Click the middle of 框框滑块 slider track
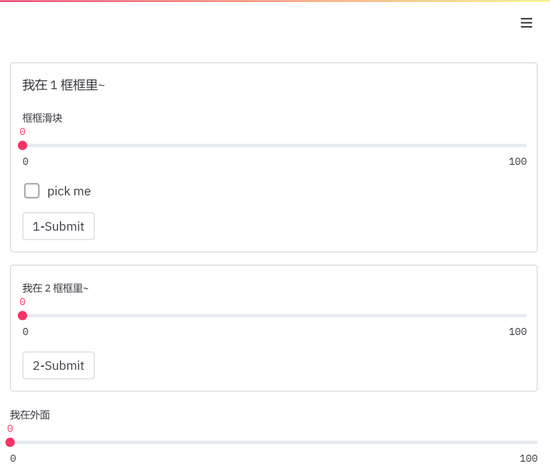 pos(275,145)
